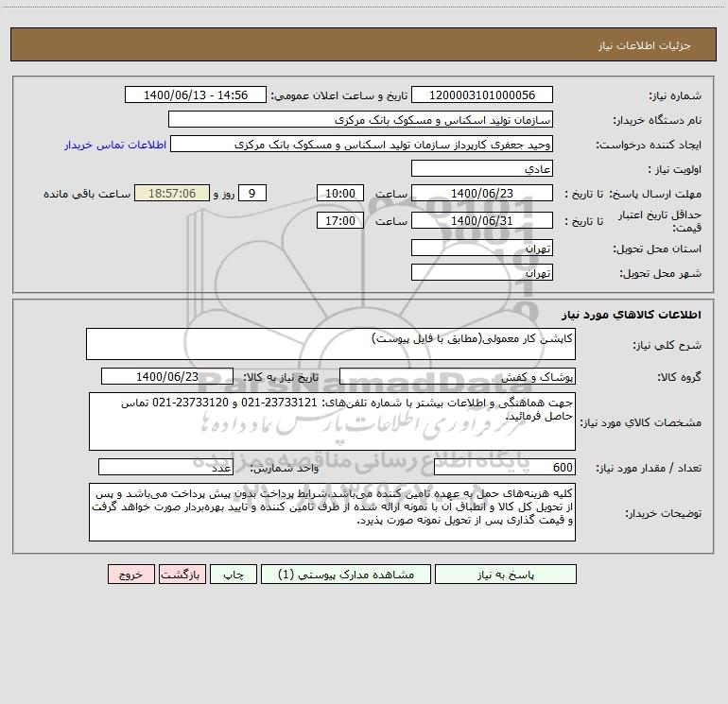Click the مهلت ارسال پاسخ label
Screen dimensions: 728x704
(655, 194)
